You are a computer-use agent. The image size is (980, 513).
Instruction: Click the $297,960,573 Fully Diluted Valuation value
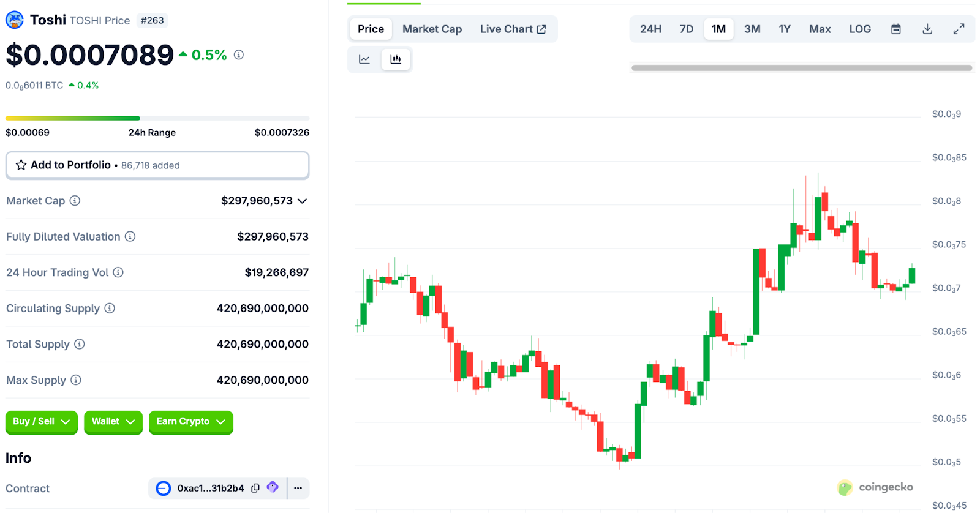click(x=273, y=236)
